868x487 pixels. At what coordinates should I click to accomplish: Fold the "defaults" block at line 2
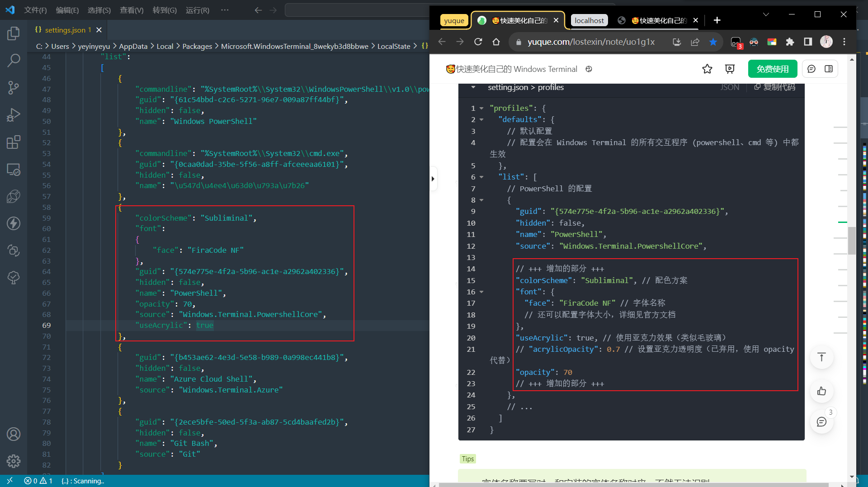click(x=482, y=120)
